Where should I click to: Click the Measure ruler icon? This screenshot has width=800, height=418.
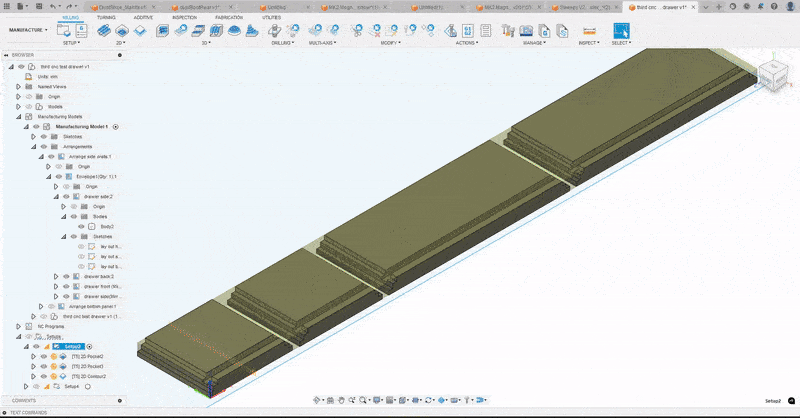(589, 31)
